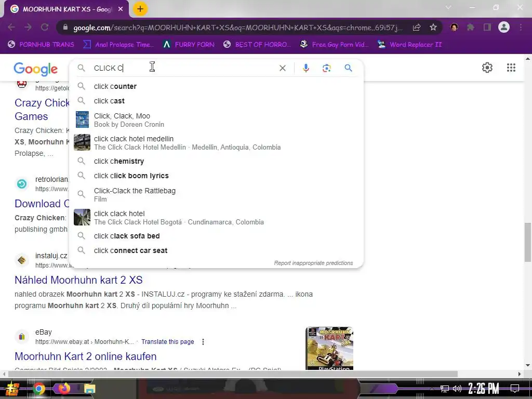
Task: Open Firefox from the taskbar
Action: click(64, 389)
